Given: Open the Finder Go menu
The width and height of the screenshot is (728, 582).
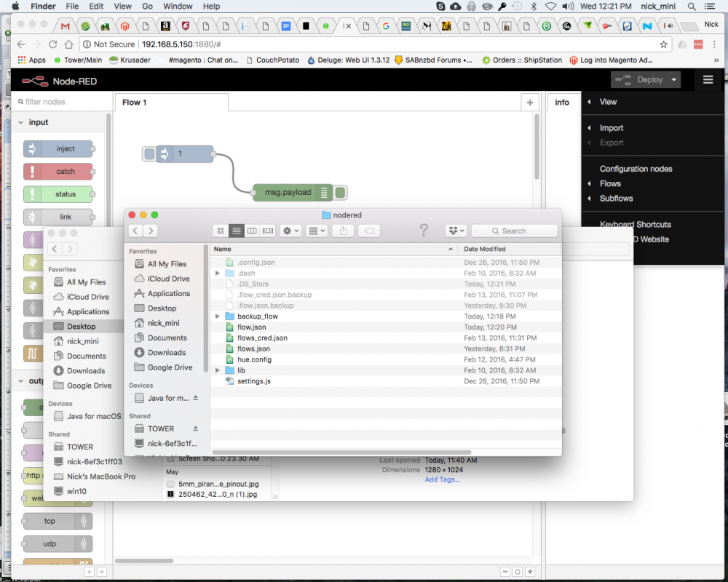Looking at the screenshot, I should (x=147, y=7).
